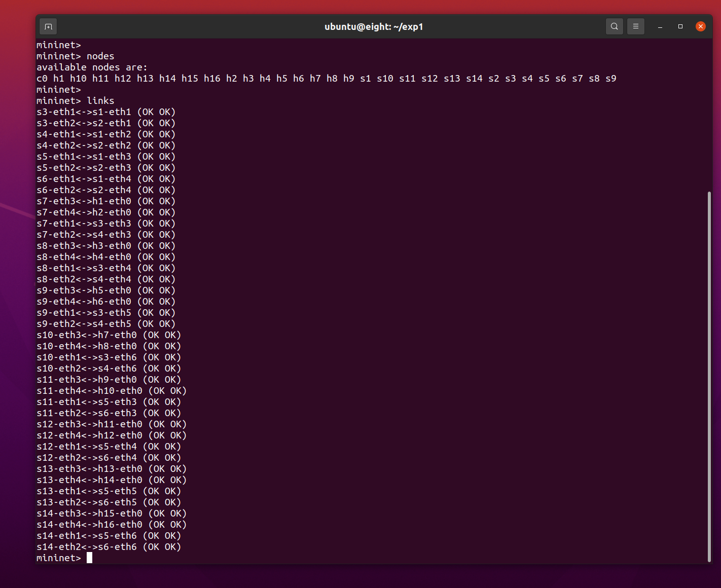
Task: Close the terminal with the orange X
Action: pos(700,26)
